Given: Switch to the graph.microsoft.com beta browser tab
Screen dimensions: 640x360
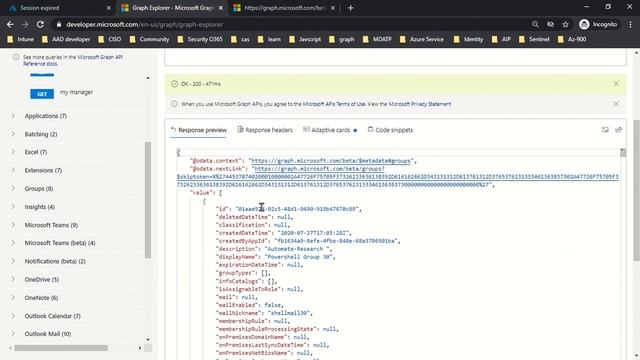Looking at the screenshot, I should [x=284, y=8].
